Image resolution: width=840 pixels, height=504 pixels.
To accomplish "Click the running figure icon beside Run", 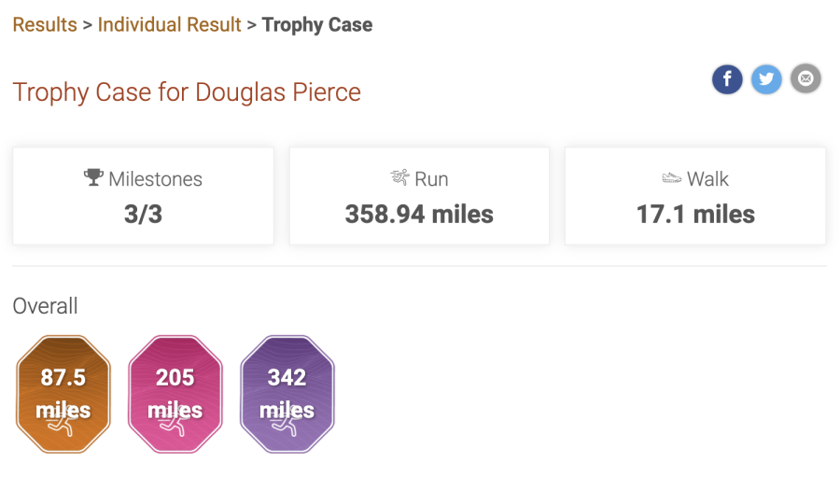I will point(399,177).
